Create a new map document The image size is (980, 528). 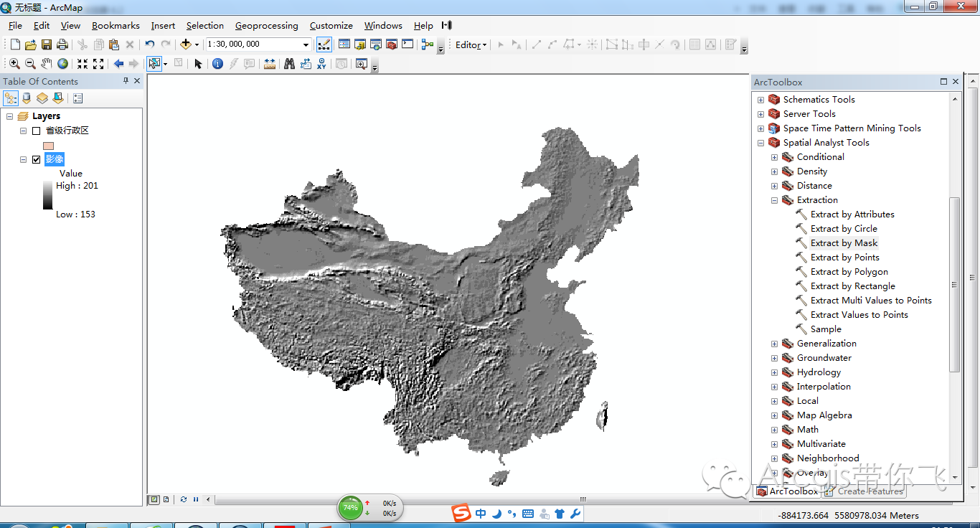[14, 44]
